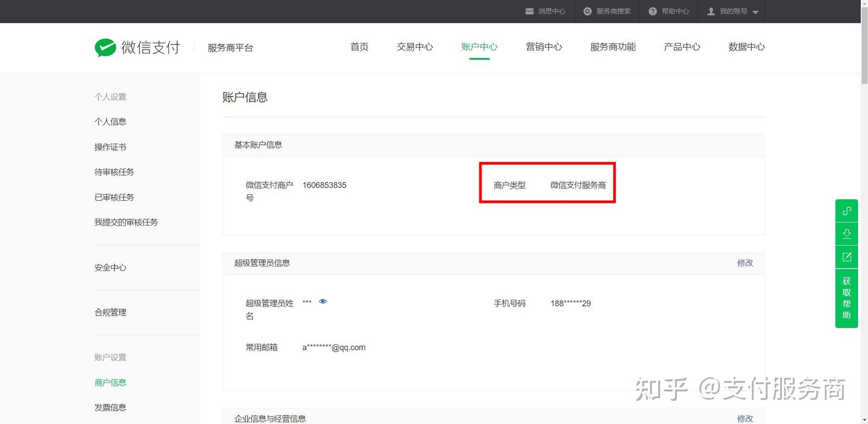Click the 账户信息 page heading

(x=245, y=97)
